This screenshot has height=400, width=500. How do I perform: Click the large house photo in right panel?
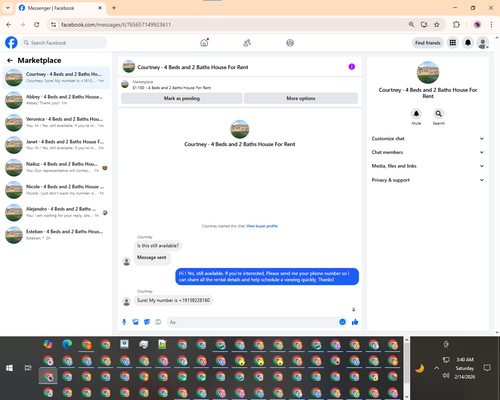[x=428, y=72]
